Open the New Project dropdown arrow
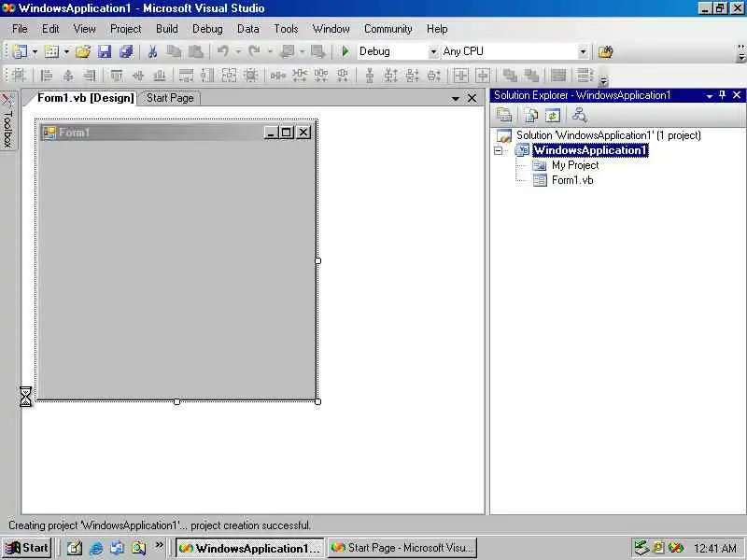747x560 pixels. pyautogui.click(x=35, y=51)
